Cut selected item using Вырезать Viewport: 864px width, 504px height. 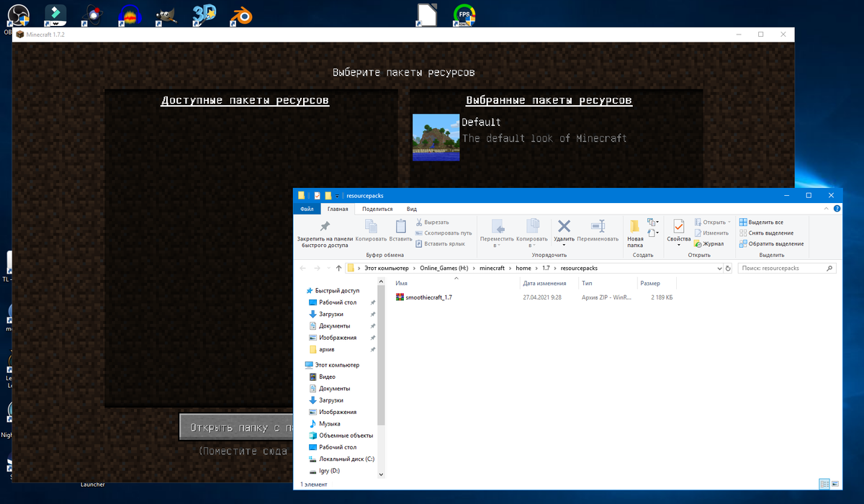point(432,222)
